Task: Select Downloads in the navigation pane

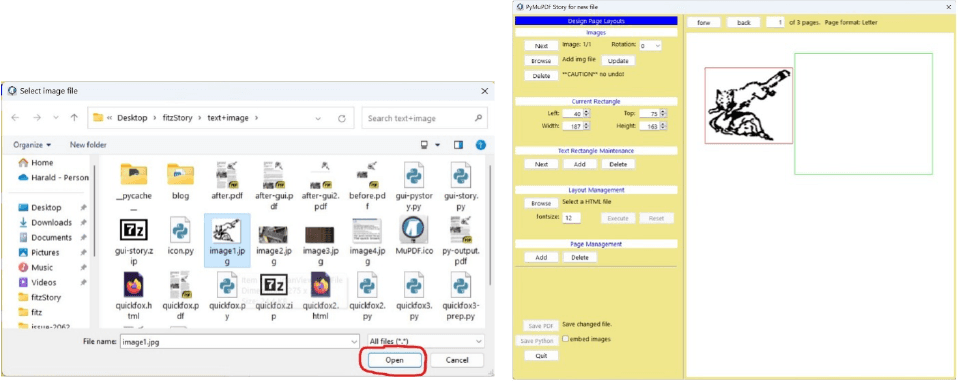Action: tap(52, 222)
